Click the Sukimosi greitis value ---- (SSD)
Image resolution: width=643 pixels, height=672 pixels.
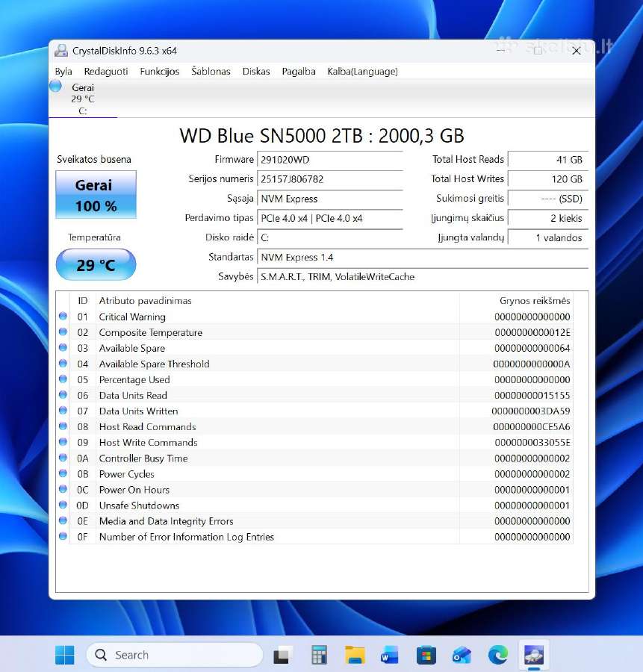click(548, 199)
